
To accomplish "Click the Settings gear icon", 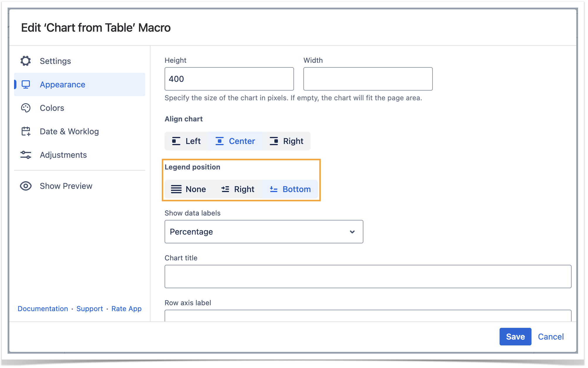I will (x=26, y=61).
